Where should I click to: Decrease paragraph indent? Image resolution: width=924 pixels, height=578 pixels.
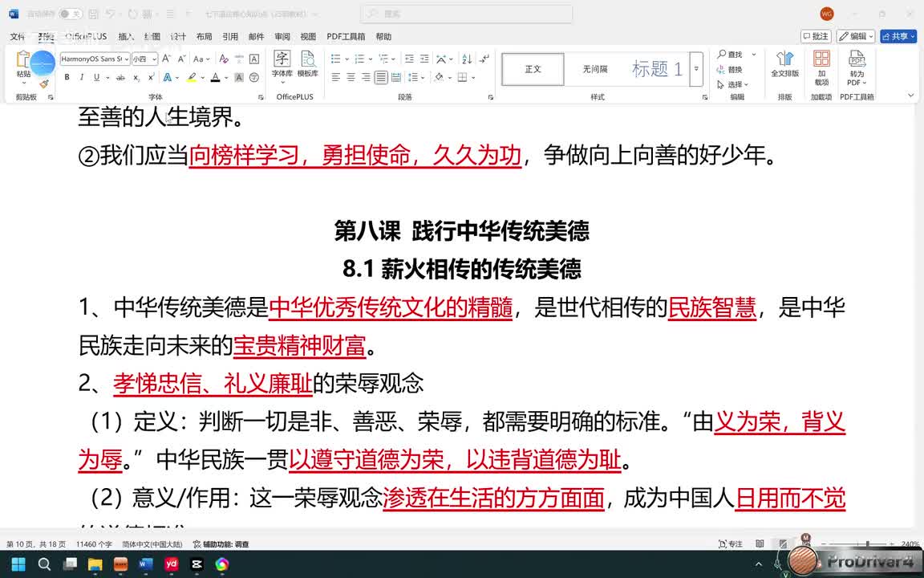point(409,59)
